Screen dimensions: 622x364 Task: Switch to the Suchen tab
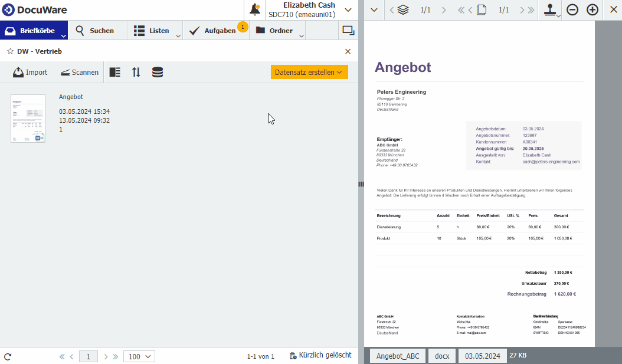click(x=94, y=31)
